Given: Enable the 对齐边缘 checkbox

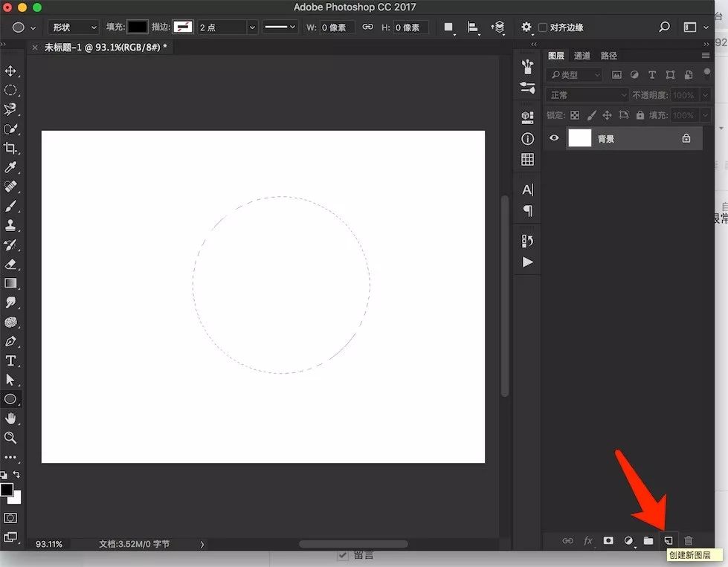Looking at the screenshot, I should coord(543,27).
